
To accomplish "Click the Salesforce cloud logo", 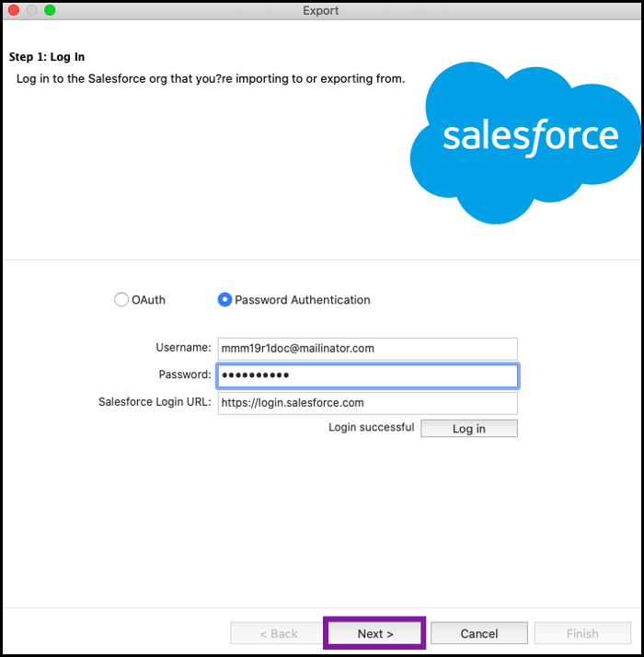I will click(x=525, y=139).
